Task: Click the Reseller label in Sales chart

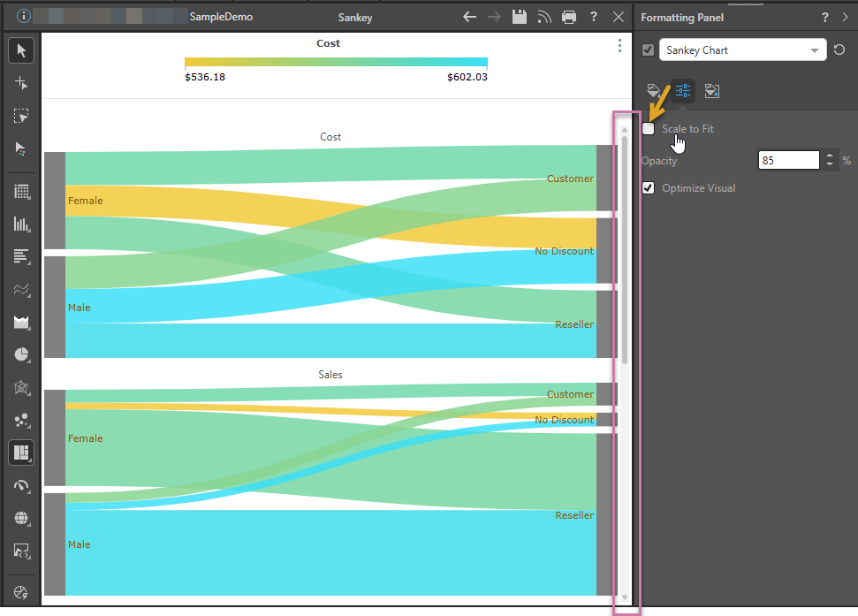Action: click(x=574, y=515)
